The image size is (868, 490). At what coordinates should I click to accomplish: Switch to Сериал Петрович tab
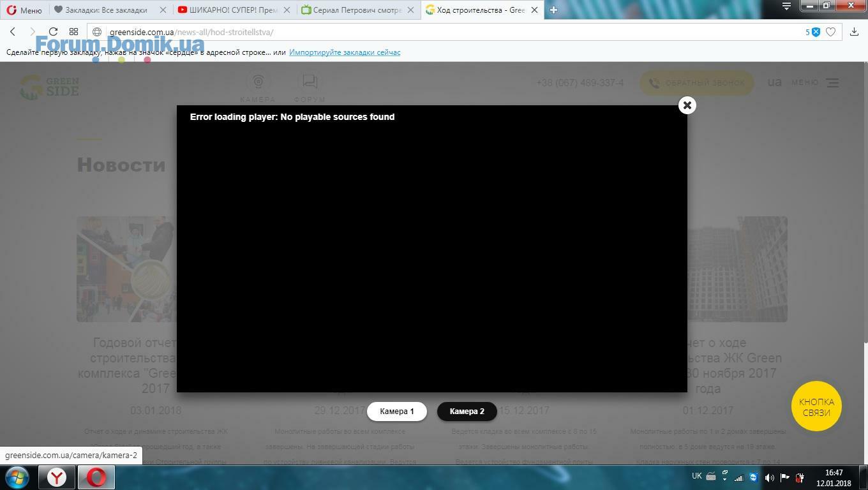pos(353,10)
